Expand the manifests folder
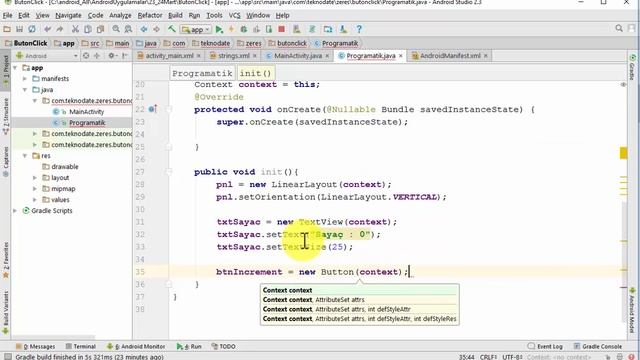640x360 pixels. [x=25, y=79]
